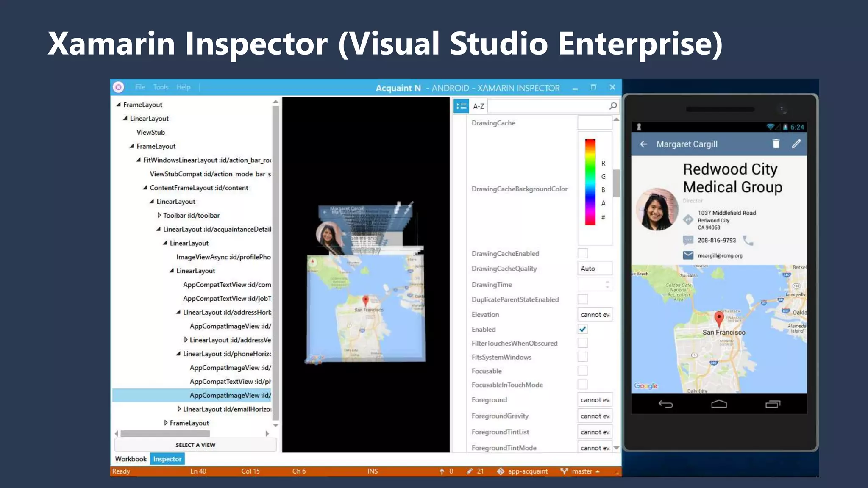Toggle DuplicateParentStateEnabled checkbox
The image size is (868, 488).
tap(583, 299)
